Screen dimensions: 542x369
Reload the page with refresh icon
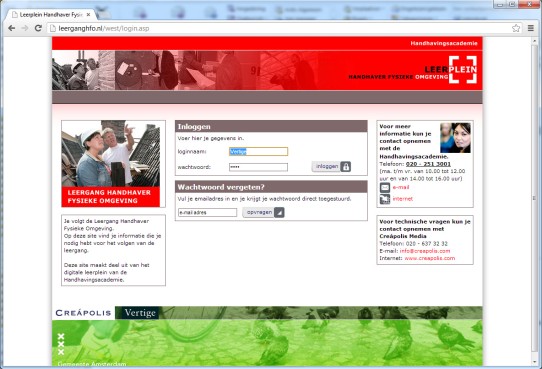click(x=38, y=28)
